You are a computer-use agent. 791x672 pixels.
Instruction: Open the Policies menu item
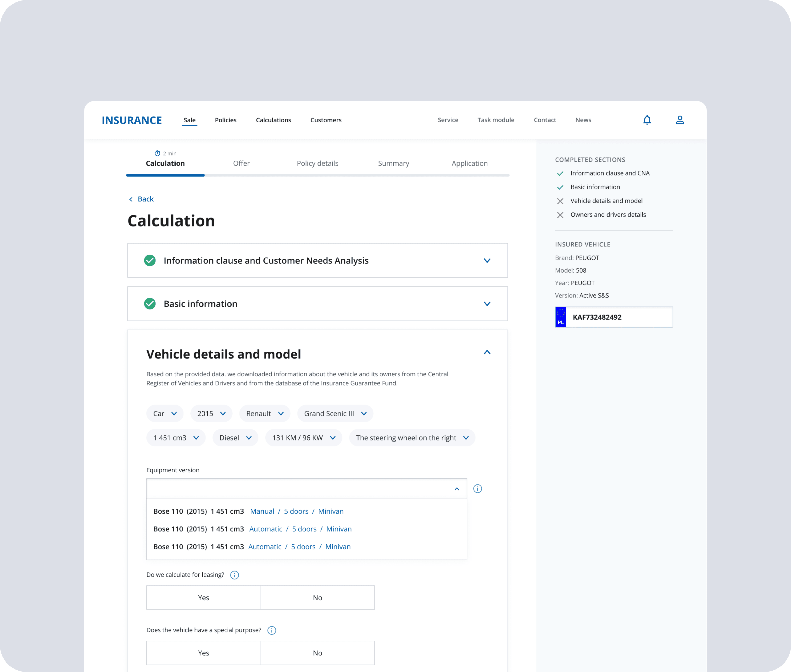(x=226, y=120)
